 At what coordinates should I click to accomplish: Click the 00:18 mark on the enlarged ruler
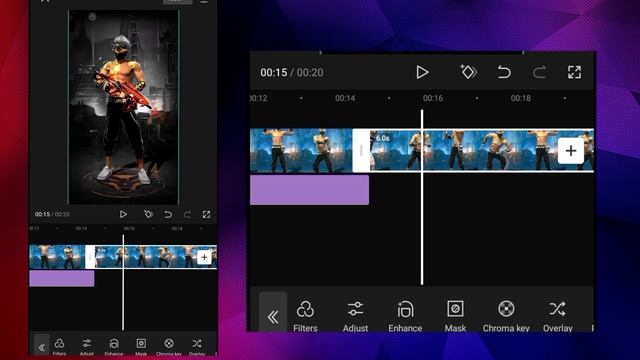[521, 98]
